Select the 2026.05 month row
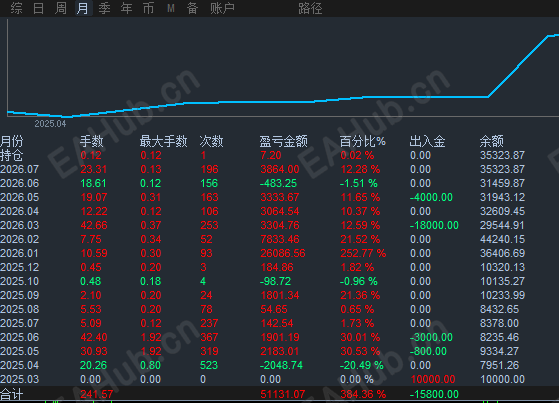 [x=262, y=197]
